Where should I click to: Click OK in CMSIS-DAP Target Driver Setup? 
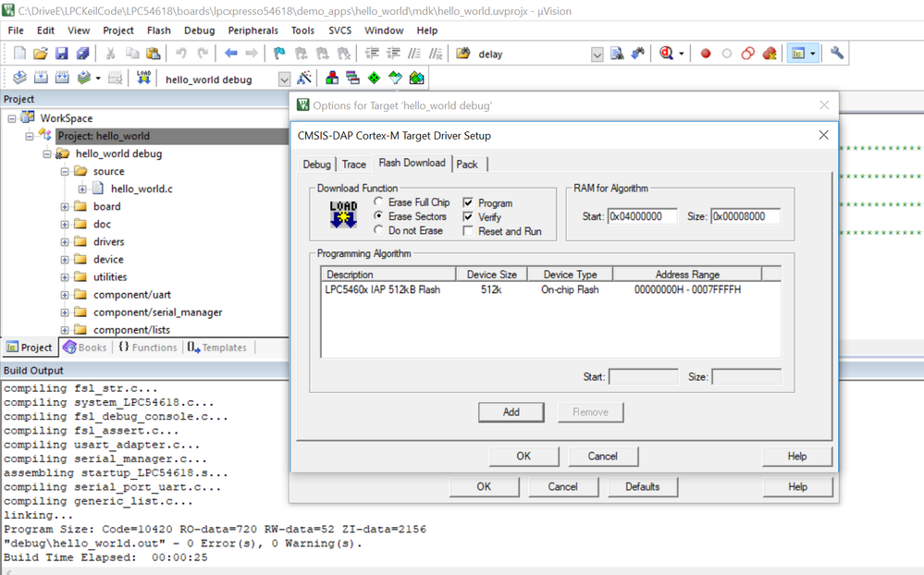(x=524, y=456)
